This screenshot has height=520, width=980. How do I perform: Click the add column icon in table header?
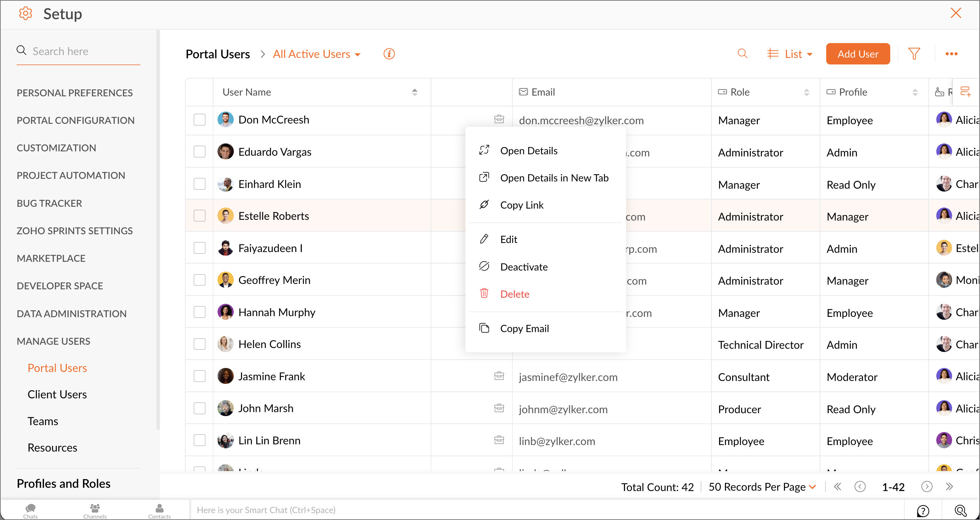966,92
